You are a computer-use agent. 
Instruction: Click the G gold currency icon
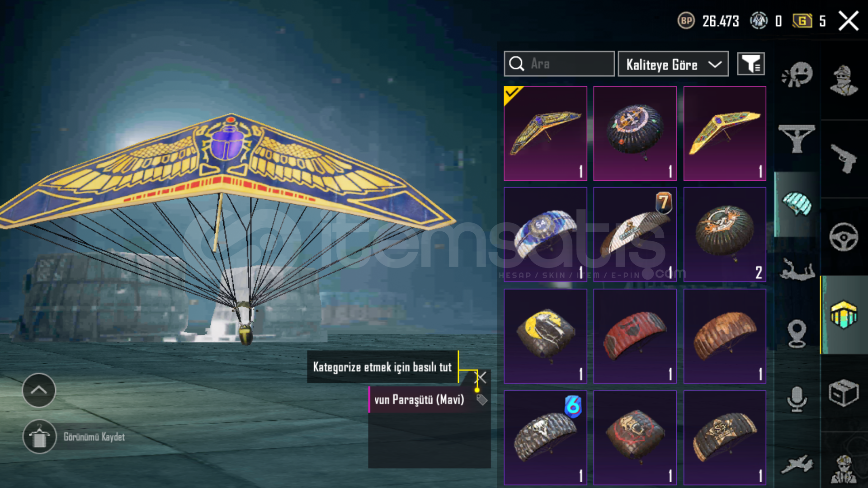(x=802, y=21)
